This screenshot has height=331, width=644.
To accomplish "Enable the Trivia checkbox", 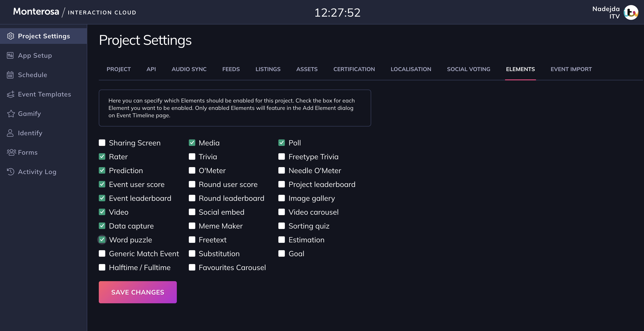I will click(x=192, y=156).
